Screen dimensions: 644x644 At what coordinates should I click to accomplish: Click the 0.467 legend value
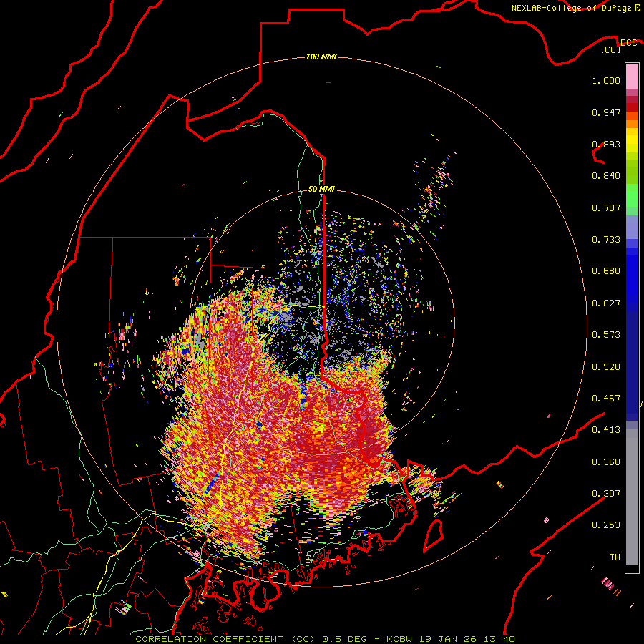[x=606, y=399]
